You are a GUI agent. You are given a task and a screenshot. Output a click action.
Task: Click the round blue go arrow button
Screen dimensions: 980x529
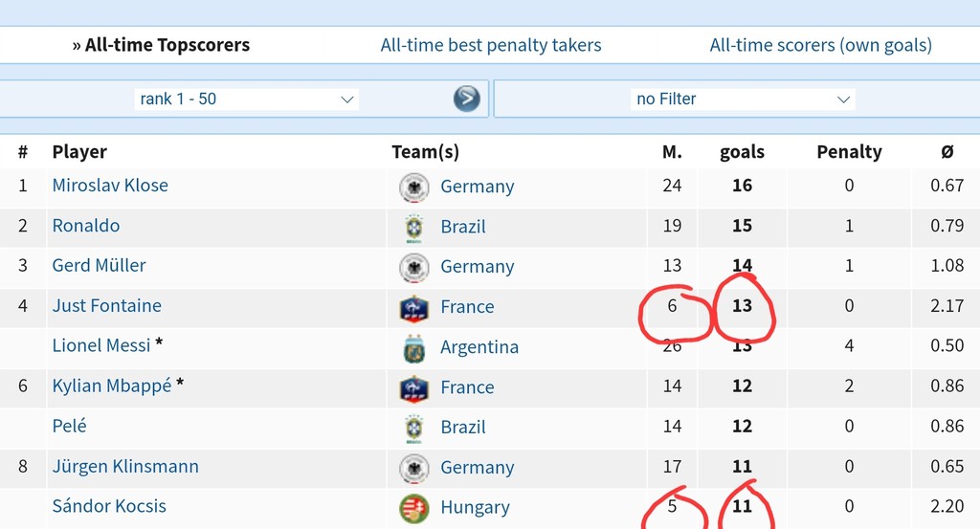[467, 99]
